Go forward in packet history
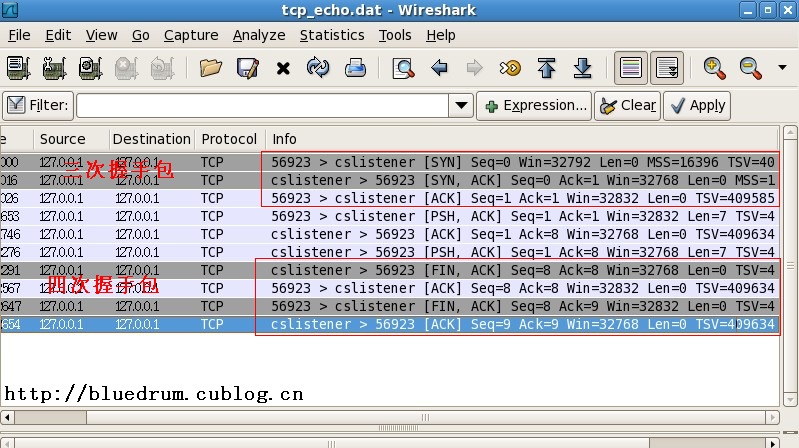 [x=474, y=68]
